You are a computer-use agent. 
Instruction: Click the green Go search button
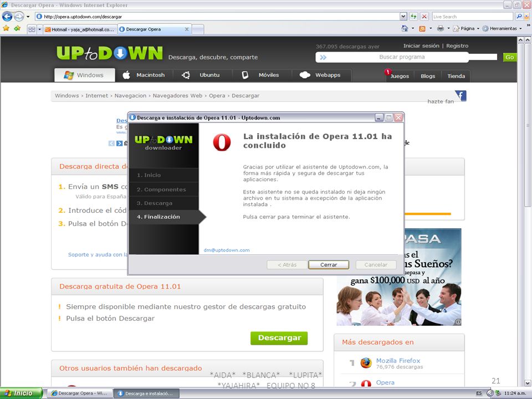pos(510,57)
